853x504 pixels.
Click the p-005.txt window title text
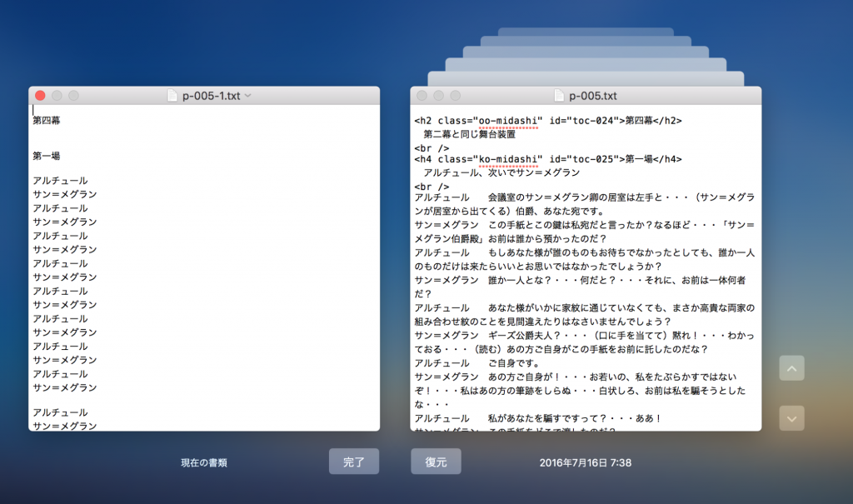(x=593, y=96)
